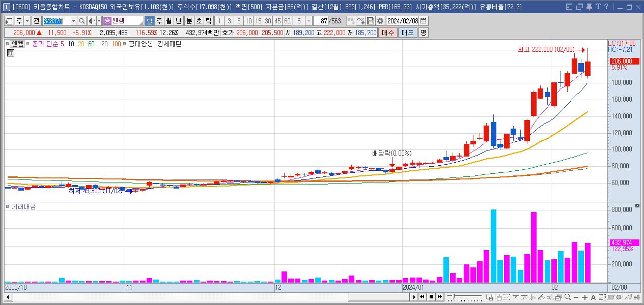
Task: Click the grid icon below 엔켐 label
Action: [x=10, y=52]
